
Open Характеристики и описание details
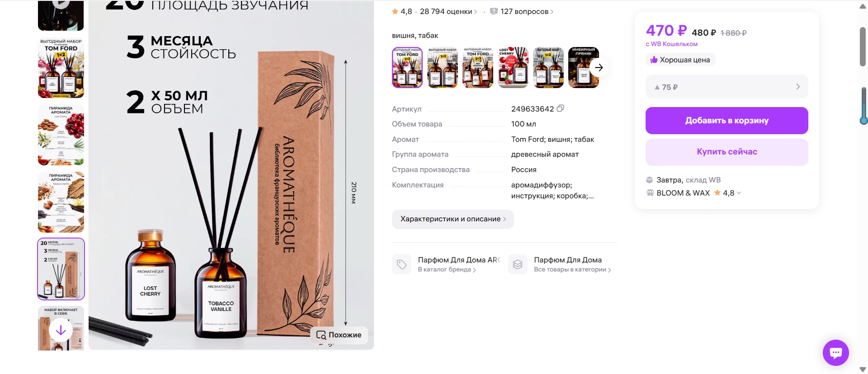[x=453, y=219]
